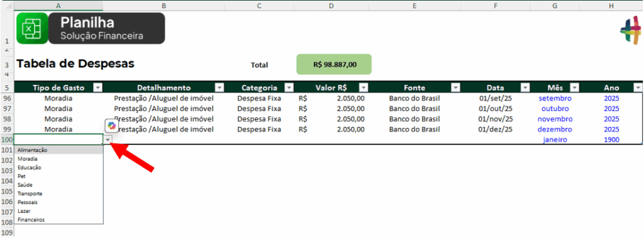Click the Total label

[259, 65]
